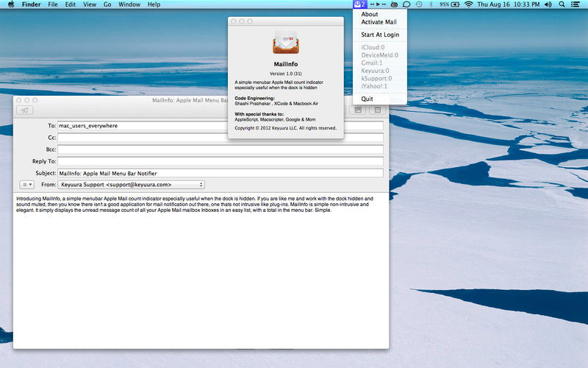
Task: Open the MailInfo menu bar icon
Action: click(x=359, y=4)
